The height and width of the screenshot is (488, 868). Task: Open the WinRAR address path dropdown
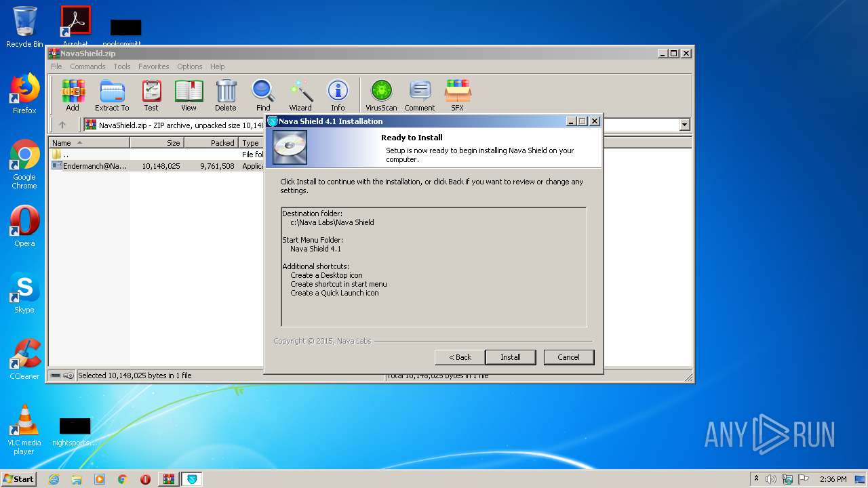[684, 125]
